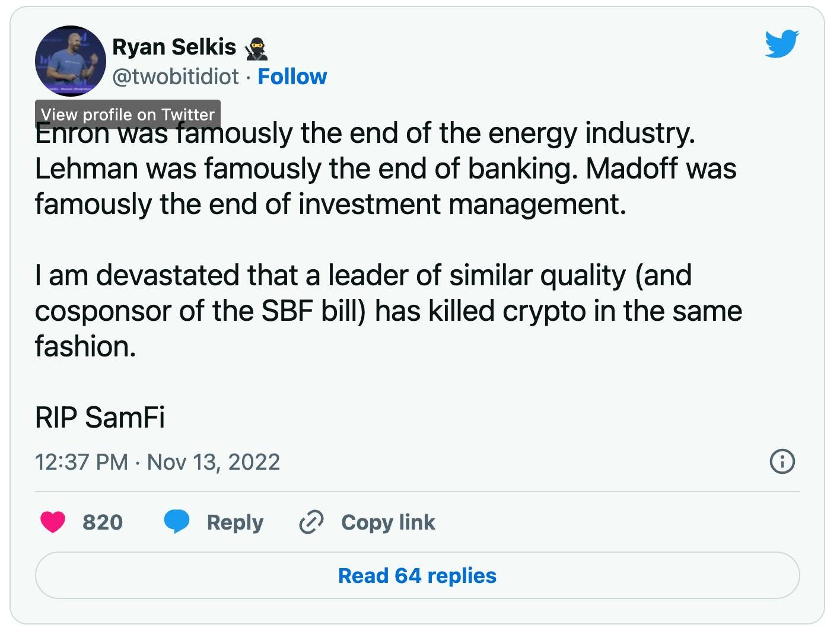Click the Copy link text
This screenshot has width=840, height=631.
coord(388,522)
